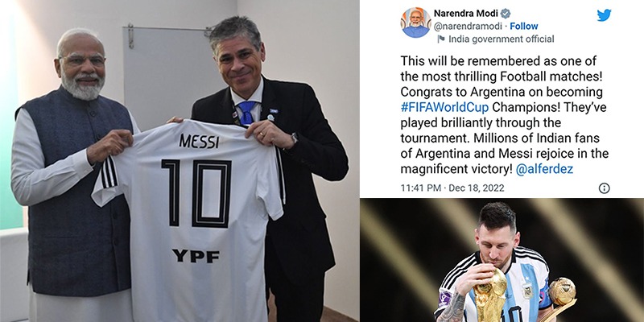The height and width of the screenshot is (322, 644).
Task: Click the blue verified badge icon
Action: coord(506,14)
